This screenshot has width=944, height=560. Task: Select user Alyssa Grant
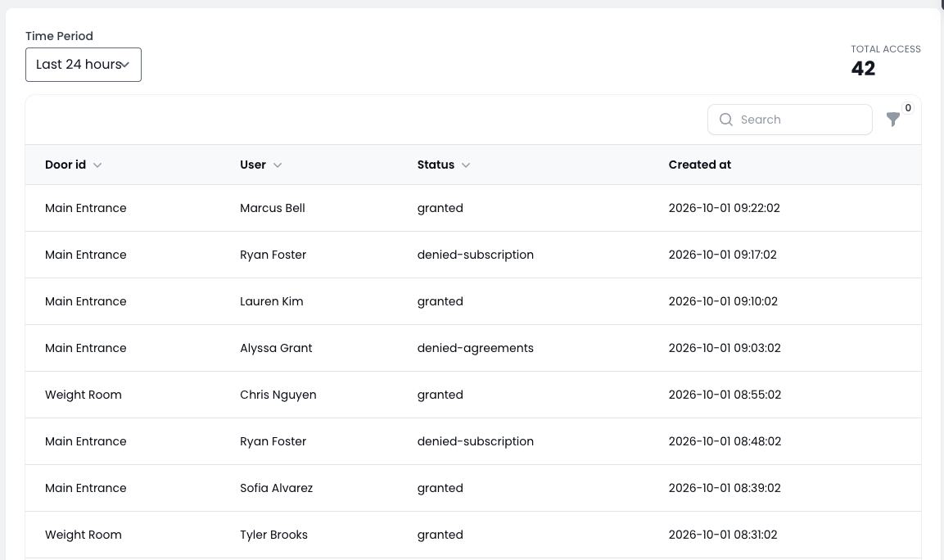pos(277,348)
